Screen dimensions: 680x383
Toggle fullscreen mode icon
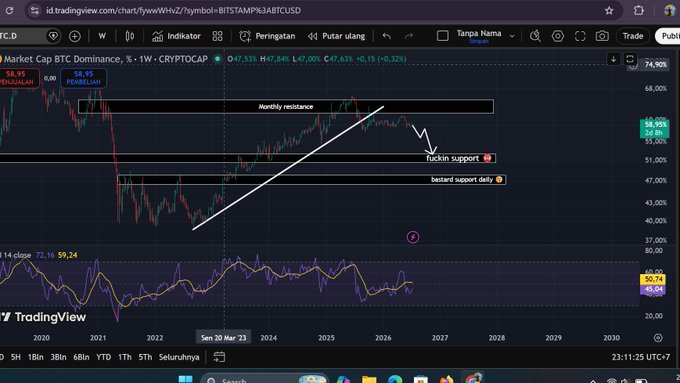click(x=580, y=36)
